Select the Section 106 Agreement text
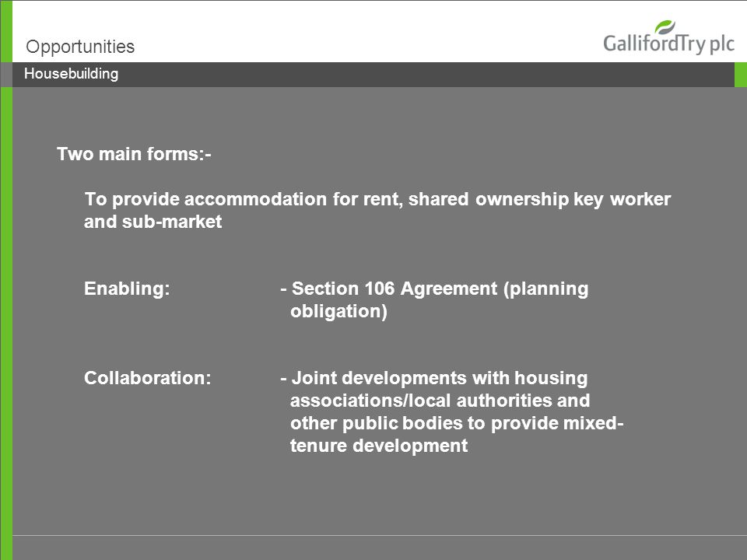The image size is (747, 560). tap(395, 289)
